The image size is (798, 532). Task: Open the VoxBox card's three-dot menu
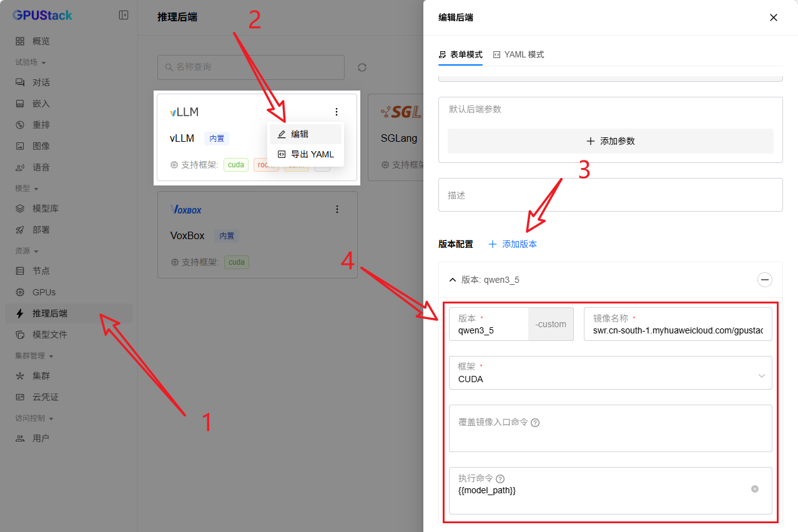click(337, 209)
